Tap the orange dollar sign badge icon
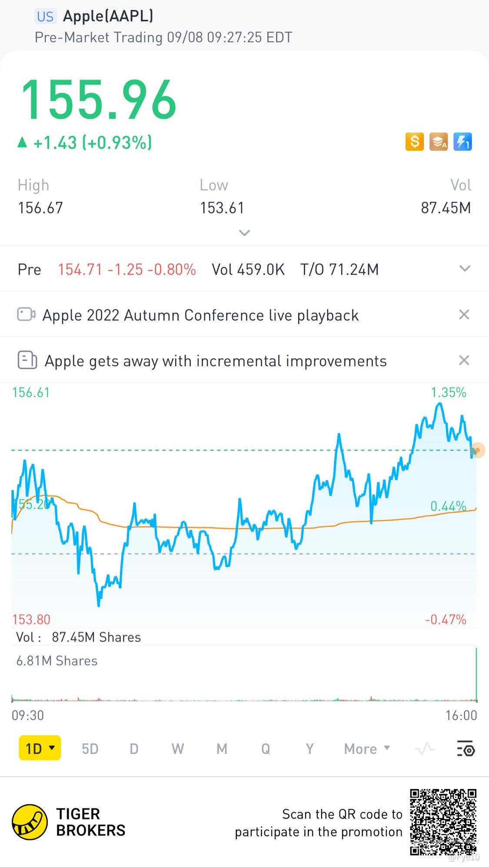The height and width of the screenshot is (868, 489). pyautogui.click(x=414, y=142)
